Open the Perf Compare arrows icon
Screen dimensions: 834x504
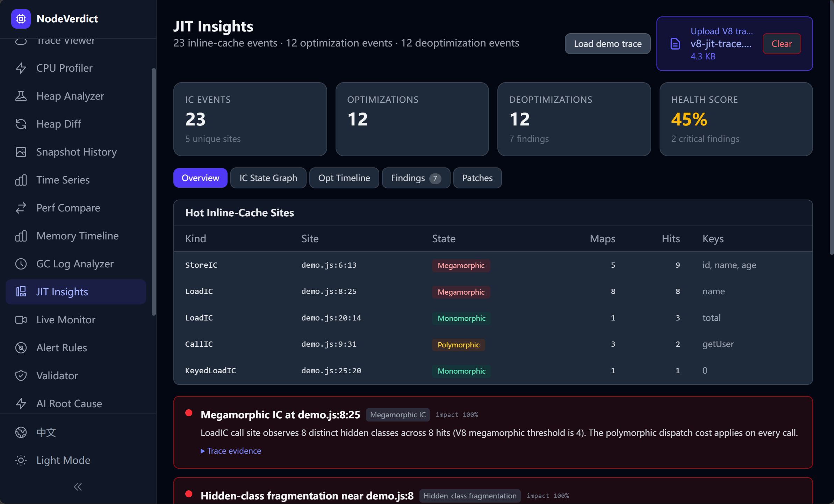tap(21, 208)
